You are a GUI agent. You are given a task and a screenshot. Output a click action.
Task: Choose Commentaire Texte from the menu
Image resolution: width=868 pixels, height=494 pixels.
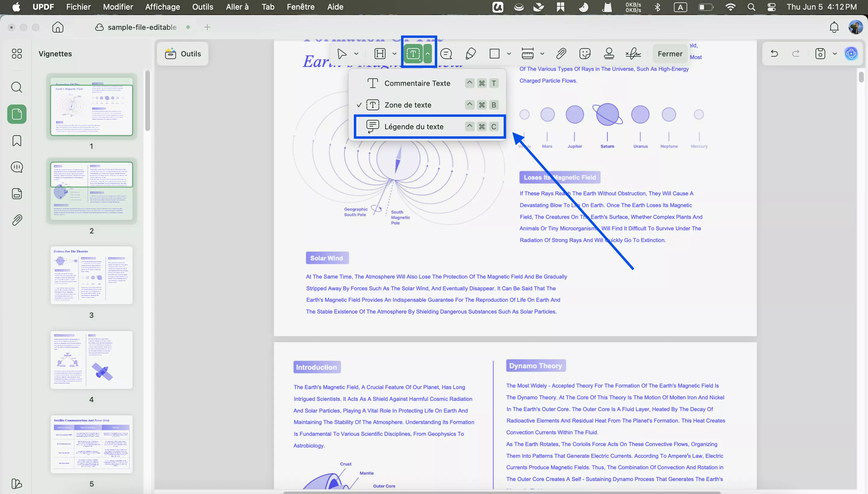tap(428, 83)
